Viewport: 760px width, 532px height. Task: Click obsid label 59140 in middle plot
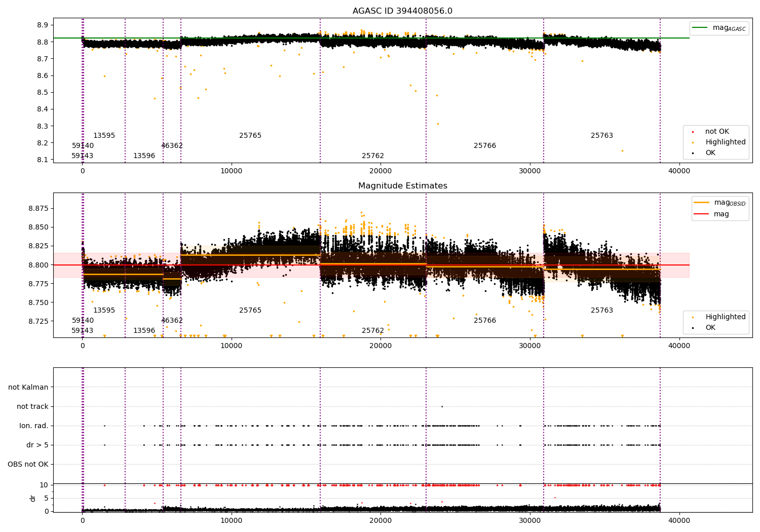click(x=83, y=321)
